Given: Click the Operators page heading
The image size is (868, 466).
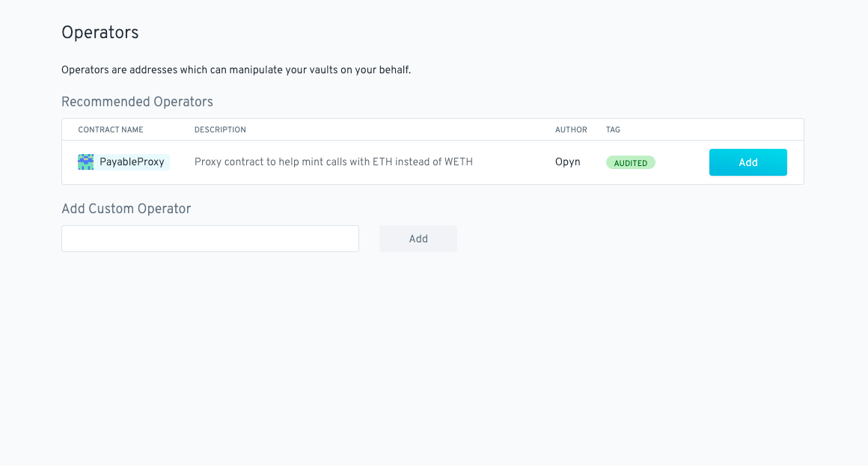Looking at the screenshot, I should point(100,33).
